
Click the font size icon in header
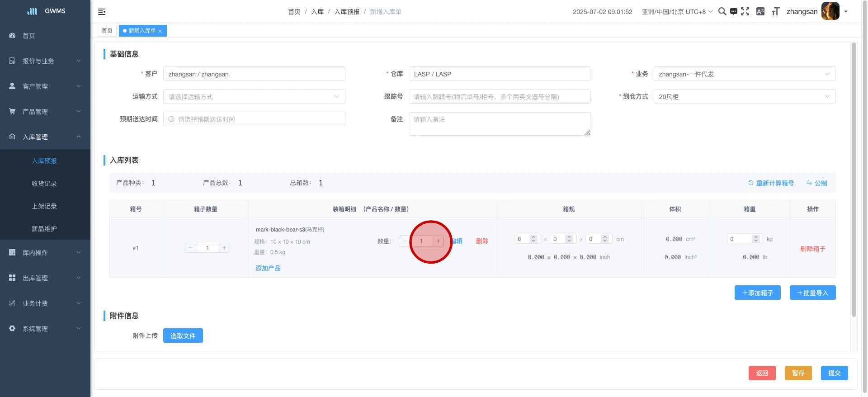pos(775,12)
